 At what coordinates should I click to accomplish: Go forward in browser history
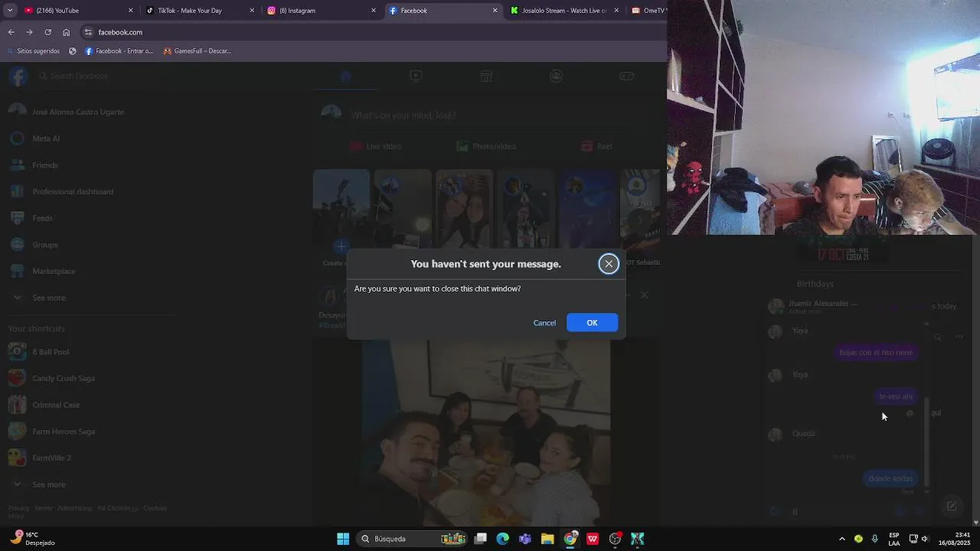(x=29, y=32)
